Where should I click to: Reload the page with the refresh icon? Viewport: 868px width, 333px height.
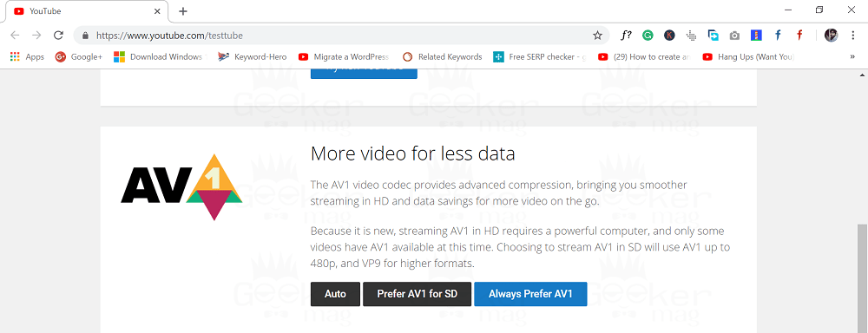pos(58,36)
